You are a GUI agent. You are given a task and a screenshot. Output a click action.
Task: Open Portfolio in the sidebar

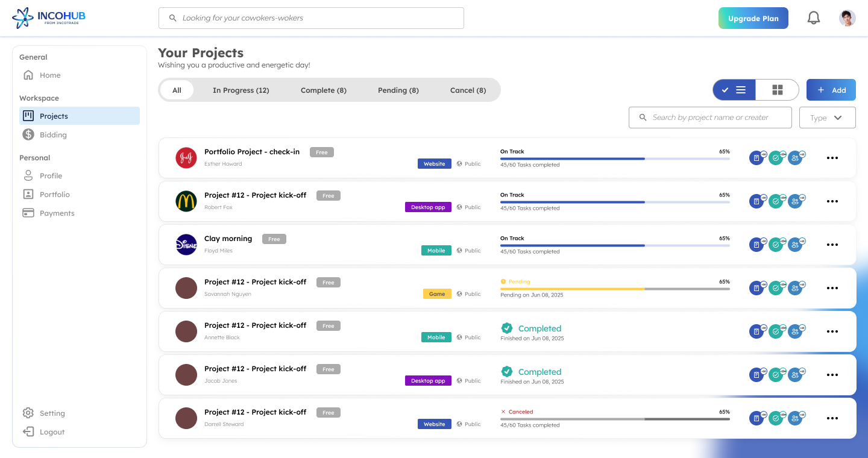tap(80, 194)
